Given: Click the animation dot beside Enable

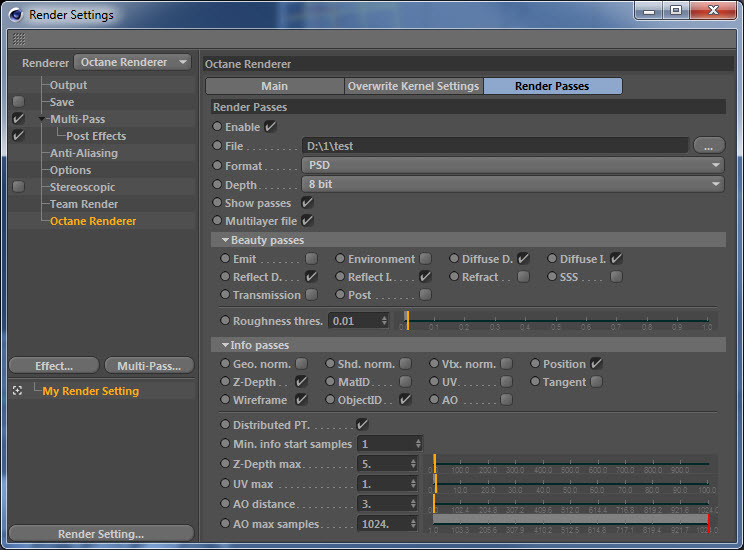Looking at the screenshot, I should (x=217, y=126).
